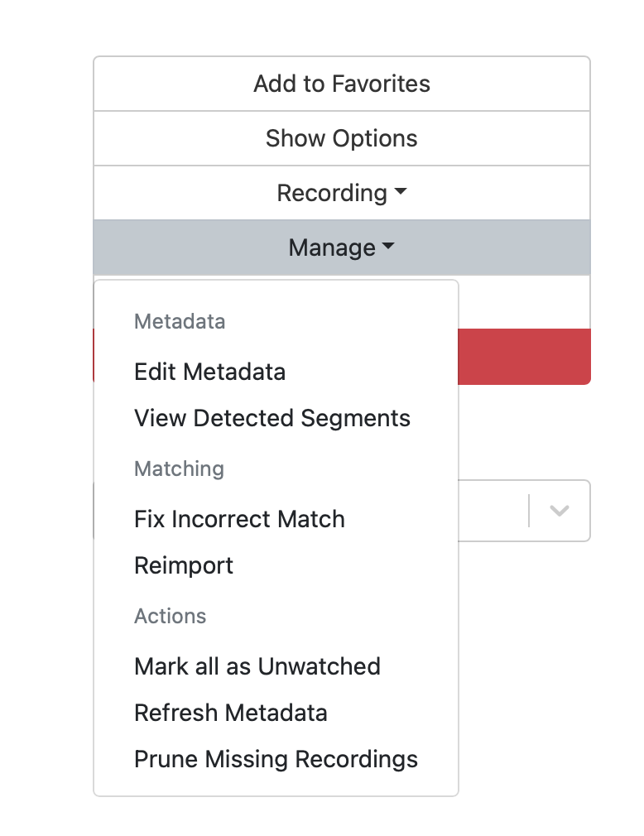Click the partially hidden button below Manage

(523, 302)
